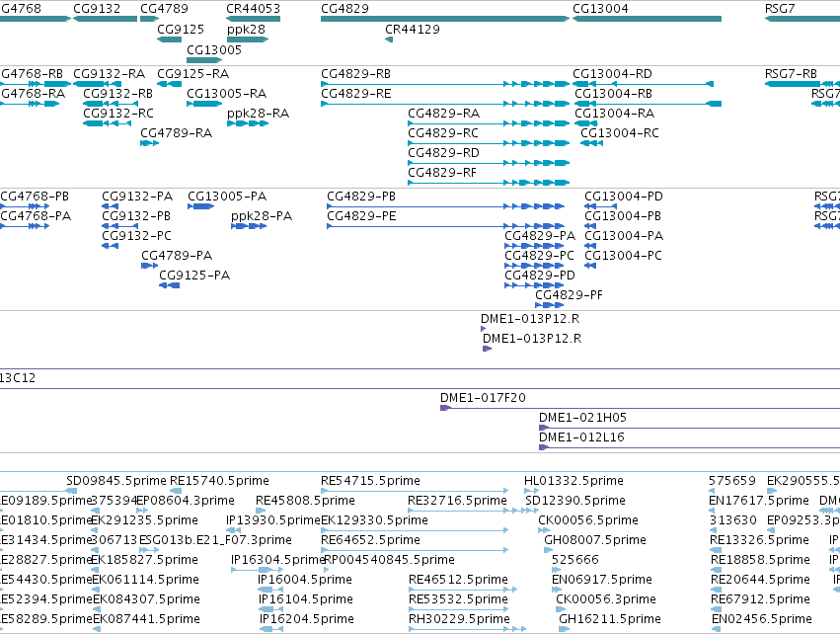Open EST CK00056.3prime
The image size is (840, 634).
[605, 599]
